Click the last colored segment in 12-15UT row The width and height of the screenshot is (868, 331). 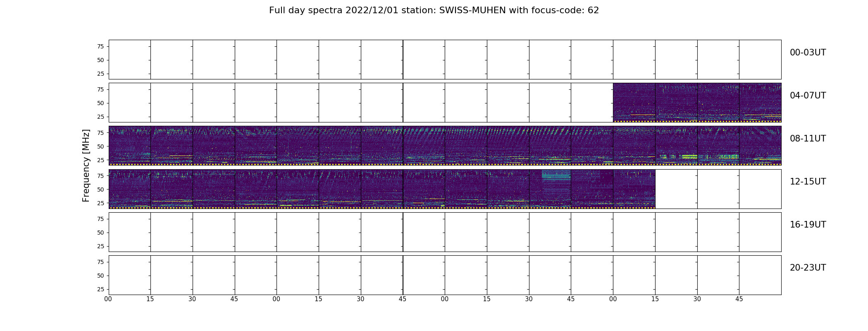[634, 188]
